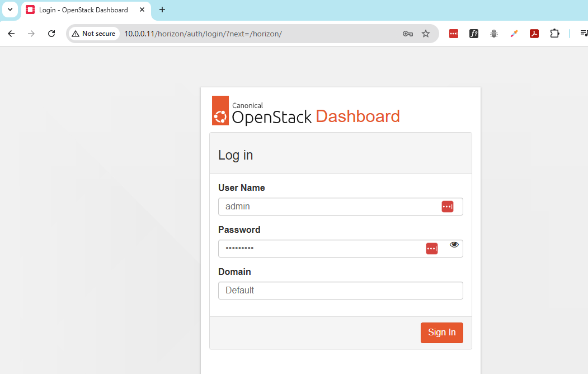The width and height of the screenshot is (588, 374).
Task: Click the bug extension icon
Action: pyautogui.click(x=494, y=34)
